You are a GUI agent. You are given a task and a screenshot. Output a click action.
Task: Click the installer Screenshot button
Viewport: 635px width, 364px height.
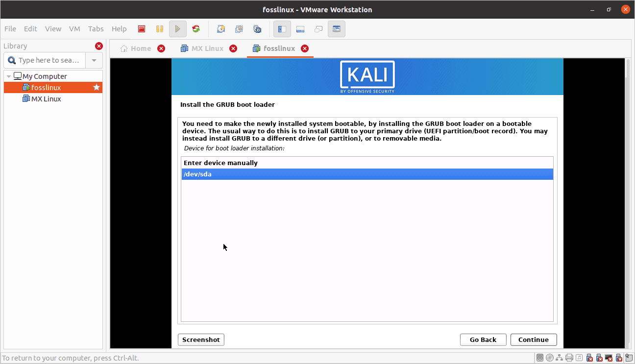pos(201,340)
